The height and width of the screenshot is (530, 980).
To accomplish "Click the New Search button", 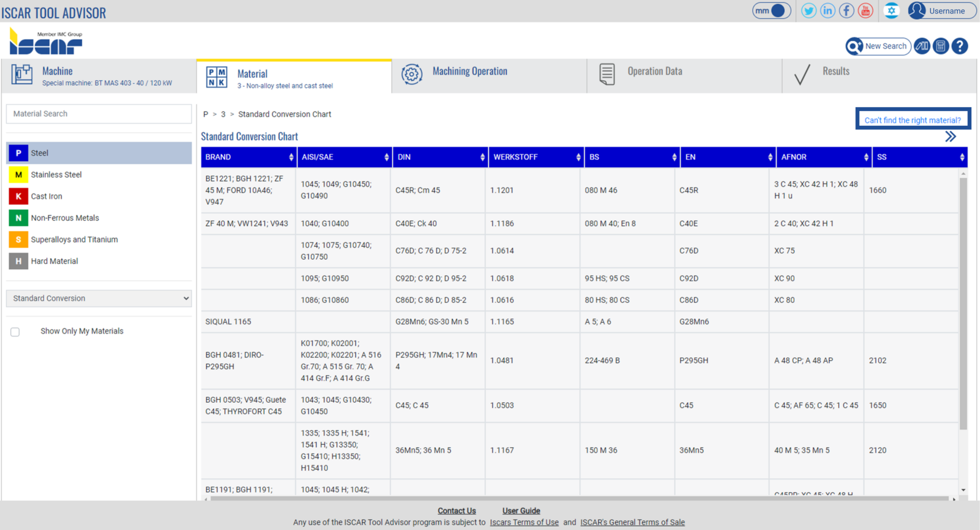I will [878, 46].
